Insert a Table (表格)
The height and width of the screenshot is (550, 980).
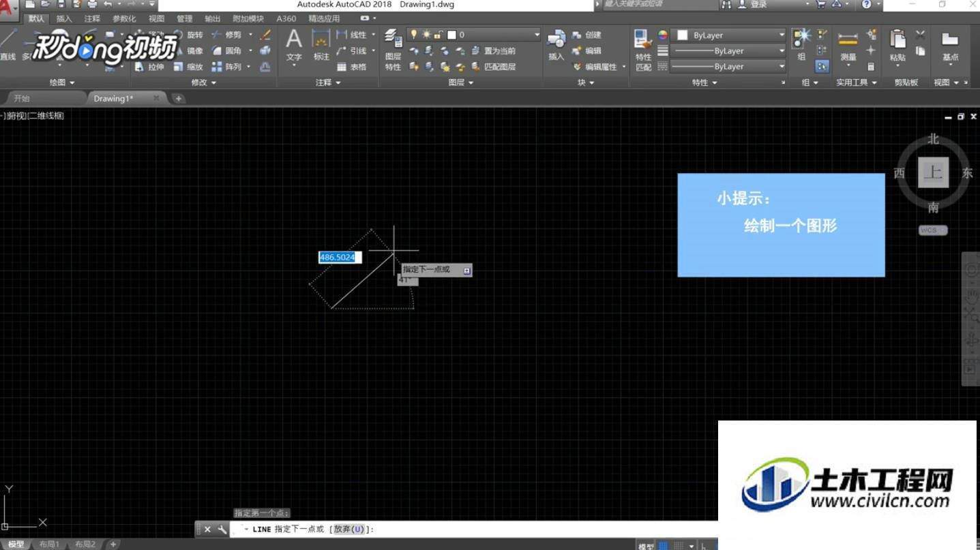click(x=352, y=67)
